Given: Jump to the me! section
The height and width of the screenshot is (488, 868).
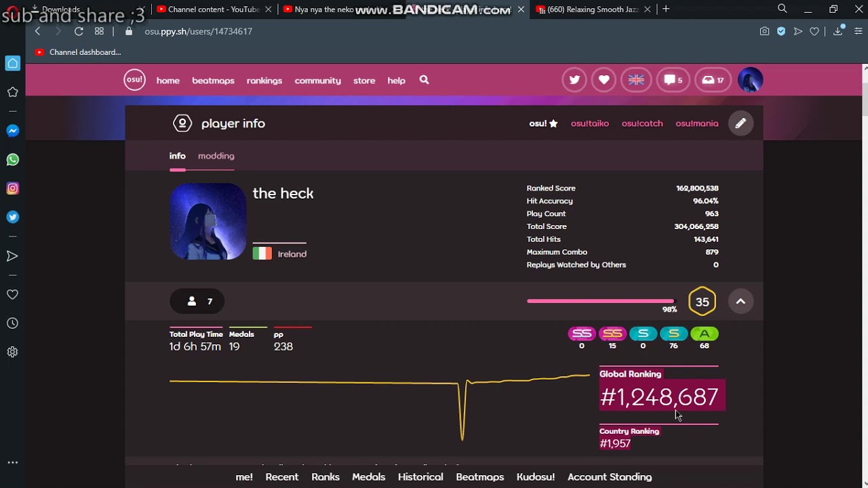Looking at the screenshot, I should click(x=244, y=477).
